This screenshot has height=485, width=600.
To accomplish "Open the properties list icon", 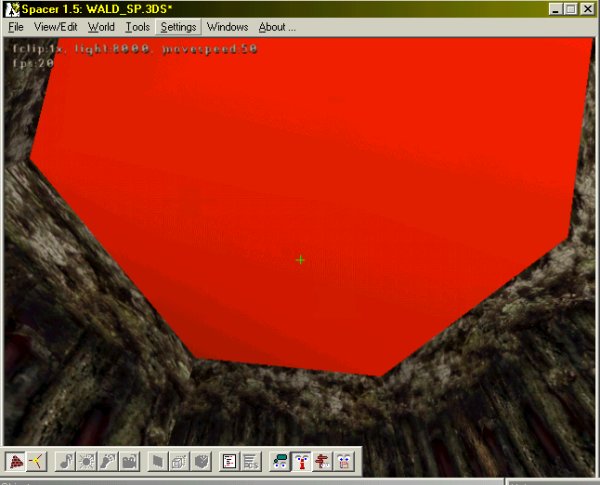I will pyautogui.click(x=228, y=461).
